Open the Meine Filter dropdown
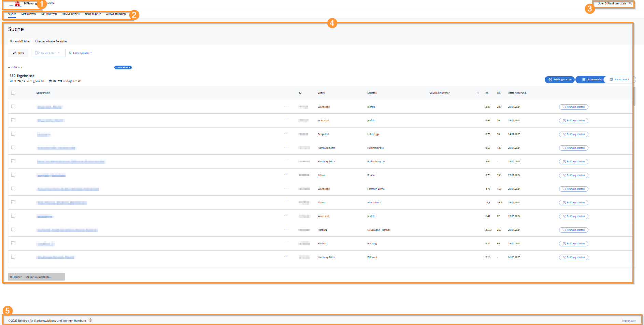Image resolution: width=644 pixels, height=325 pixels. (48, 53)
